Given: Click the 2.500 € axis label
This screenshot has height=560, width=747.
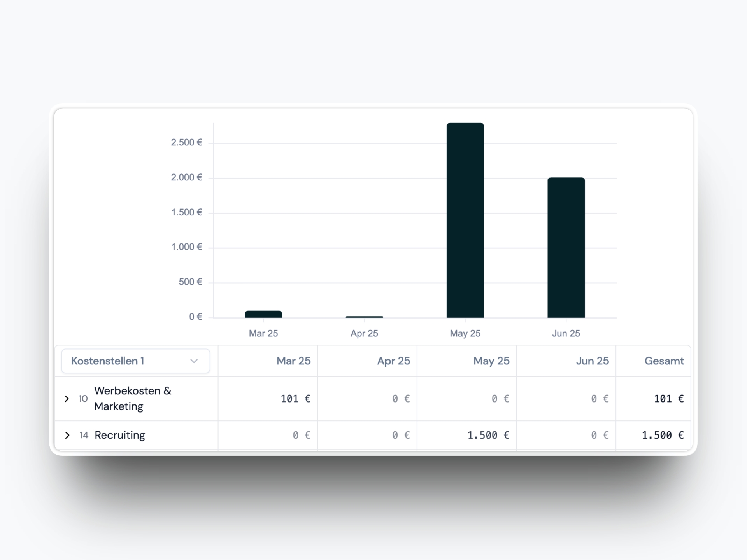Looking at the screenshot, I should click(x=186, y=142).
